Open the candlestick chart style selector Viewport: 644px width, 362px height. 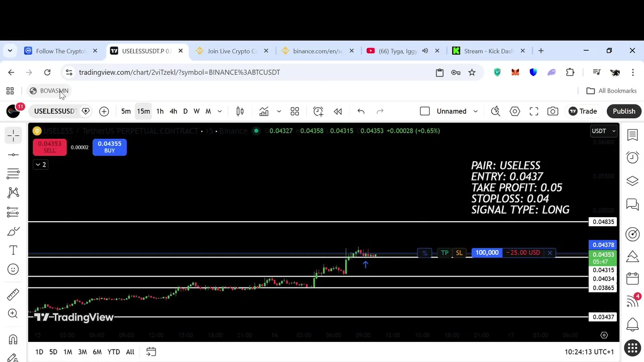[x=240, y=111]
